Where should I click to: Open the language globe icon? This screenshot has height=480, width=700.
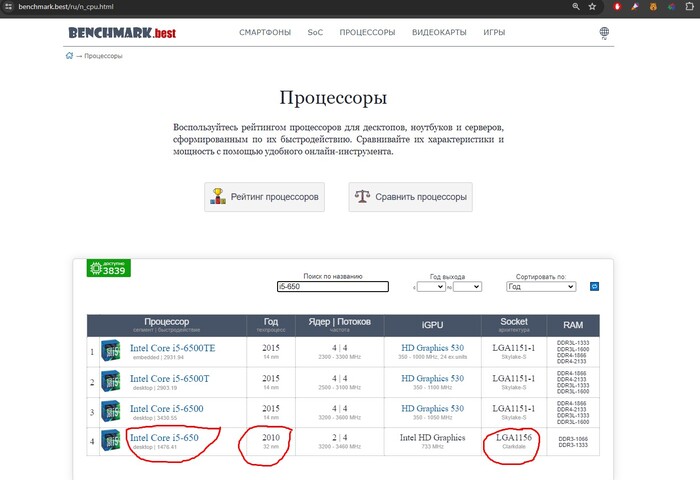pyautogui.click(x=604, y=32)
